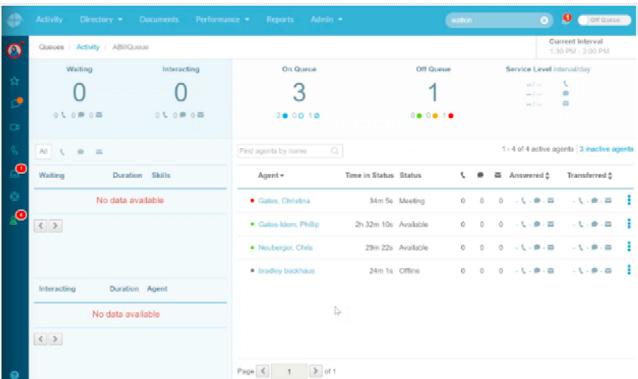Click the PureCloud logo in the header

coord(15,20)
